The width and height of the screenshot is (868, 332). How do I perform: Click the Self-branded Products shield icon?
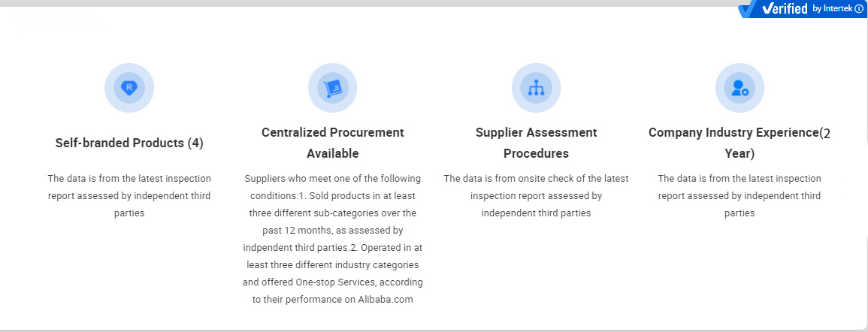coord(129,88)
